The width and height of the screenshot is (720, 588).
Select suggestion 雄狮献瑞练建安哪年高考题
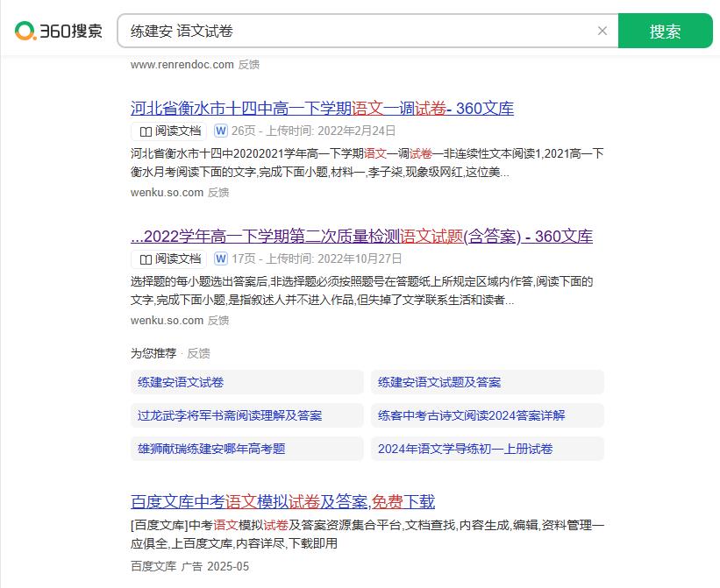(x=247, y=449)
